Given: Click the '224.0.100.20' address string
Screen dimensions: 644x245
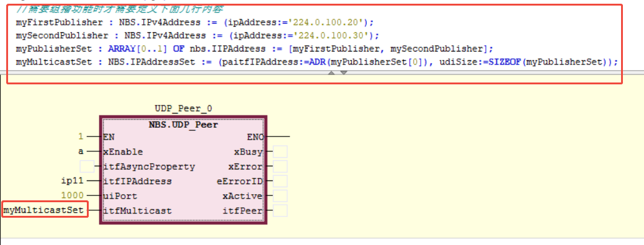Looking at the screenshot, I should click(326, 22).
